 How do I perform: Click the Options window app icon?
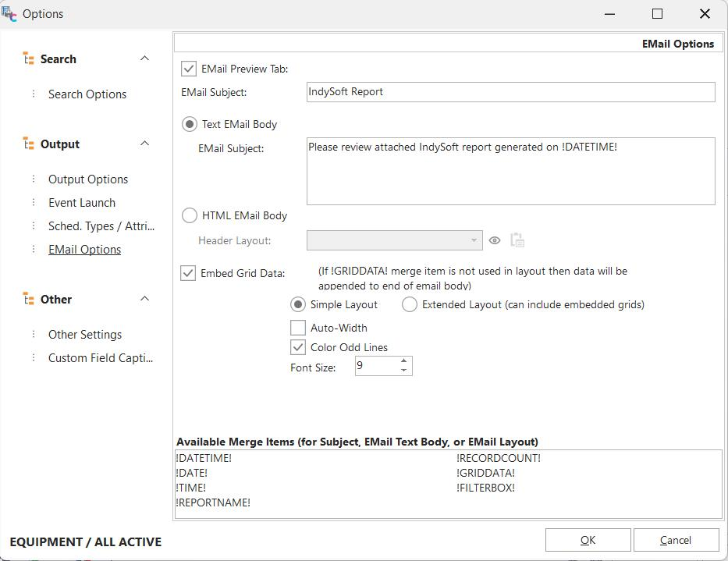[9, 14]
